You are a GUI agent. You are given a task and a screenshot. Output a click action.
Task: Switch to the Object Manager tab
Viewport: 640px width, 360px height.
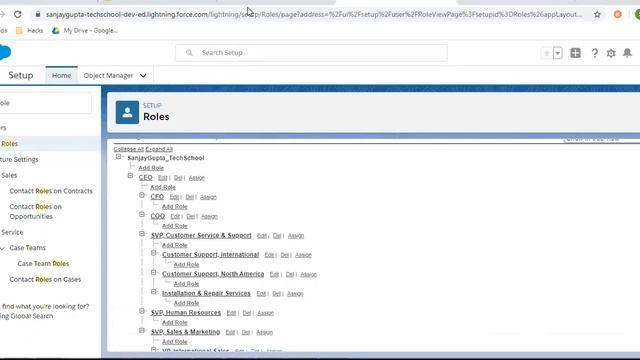click(108, 76)
